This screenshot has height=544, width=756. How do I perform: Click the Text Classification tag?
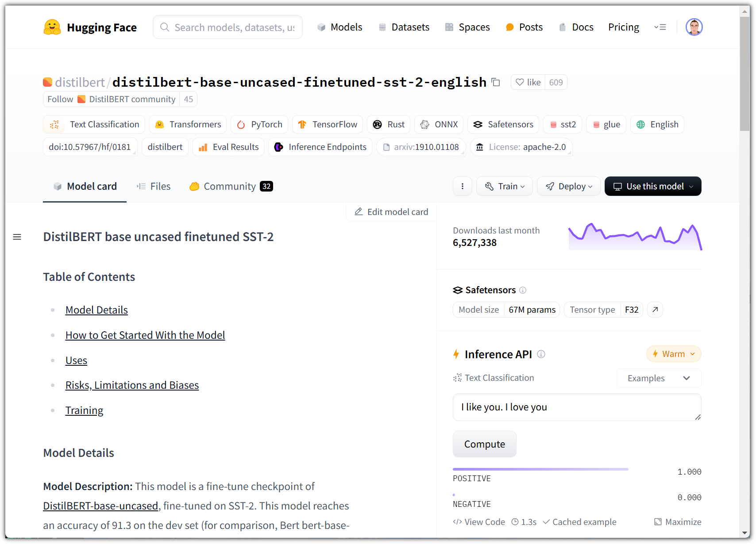click(x=94, y=124)
